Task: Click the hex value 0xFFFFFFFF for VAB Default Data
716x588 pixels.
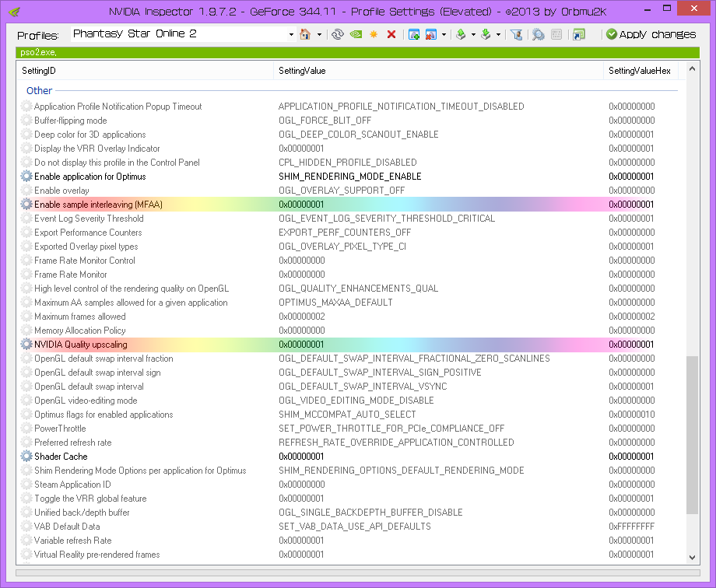Action: (631, 527)
